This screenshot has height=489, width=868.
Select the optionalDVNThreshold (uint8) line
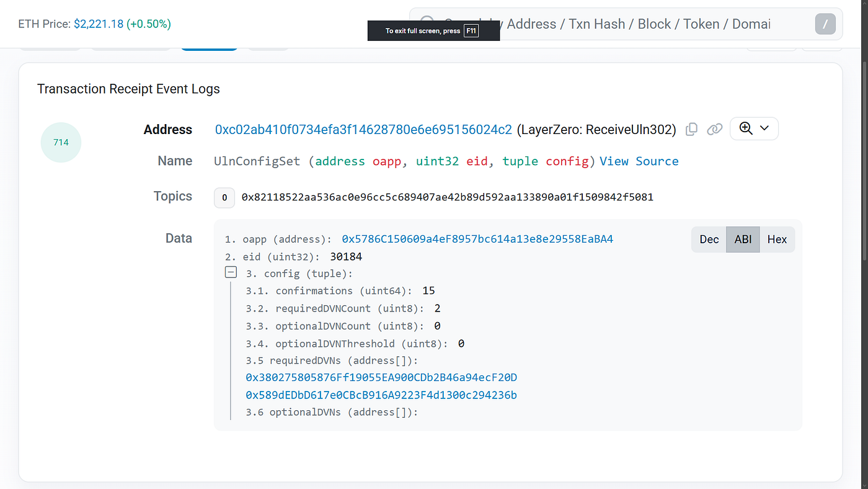(355, 343)
